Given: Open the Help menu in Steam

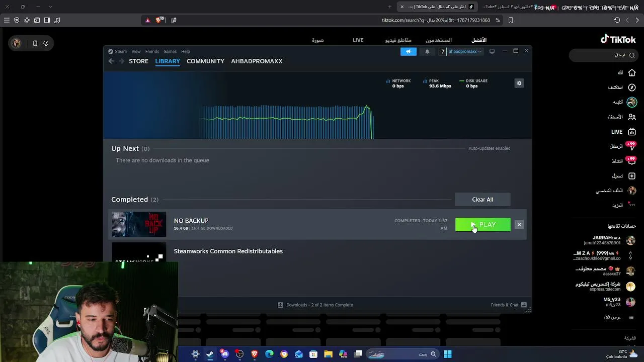Looking at the screenshot, I should click(186, 51).
